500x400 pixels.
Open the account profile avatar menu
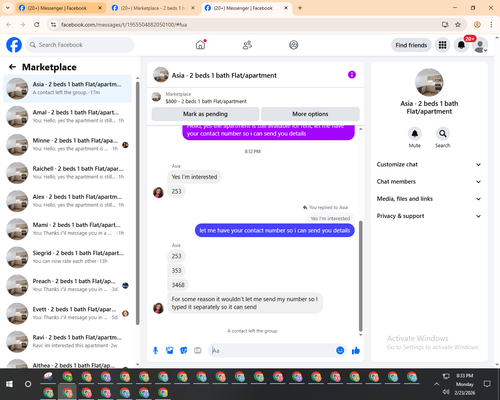pyautogui.click(x=480, y=45)
